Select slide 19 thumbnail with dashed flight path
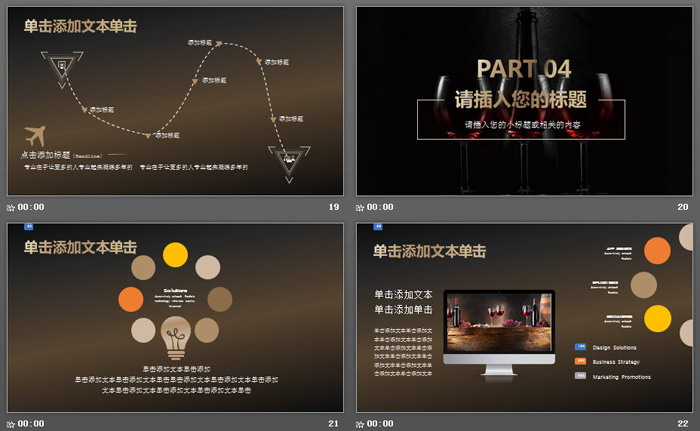Image resolution: width=700 pixels, height=431 pixels. point(175,101)
